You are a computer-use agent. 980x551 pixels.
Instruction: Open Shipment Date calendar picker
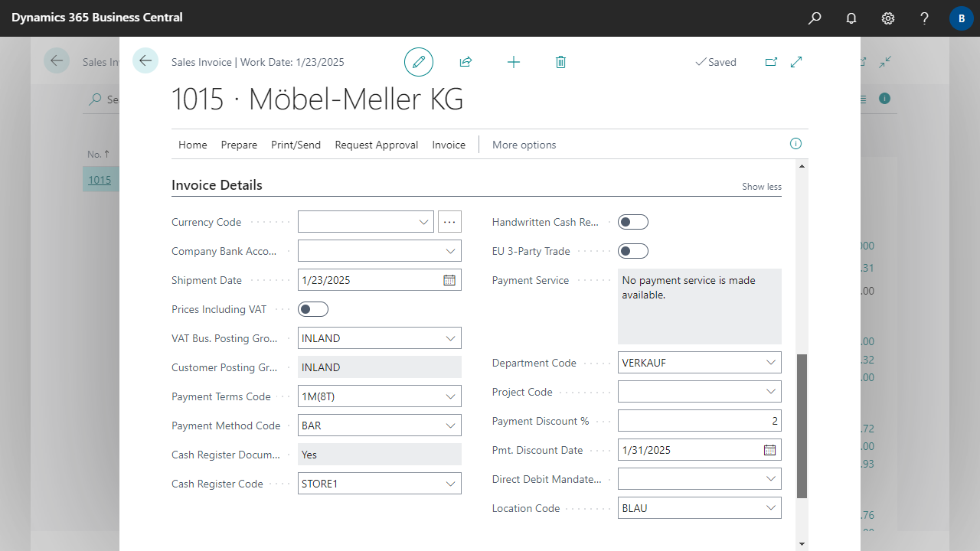pos(449,280)
